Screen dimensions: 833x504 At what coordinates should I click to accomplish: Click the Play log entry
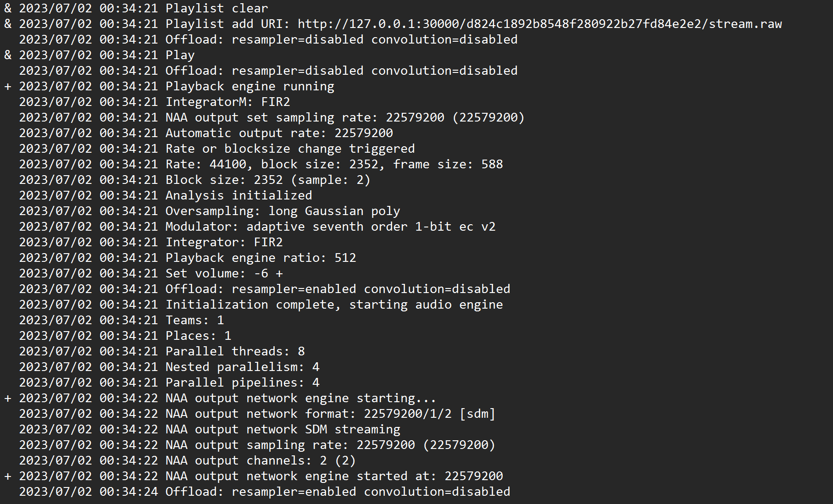99,55
